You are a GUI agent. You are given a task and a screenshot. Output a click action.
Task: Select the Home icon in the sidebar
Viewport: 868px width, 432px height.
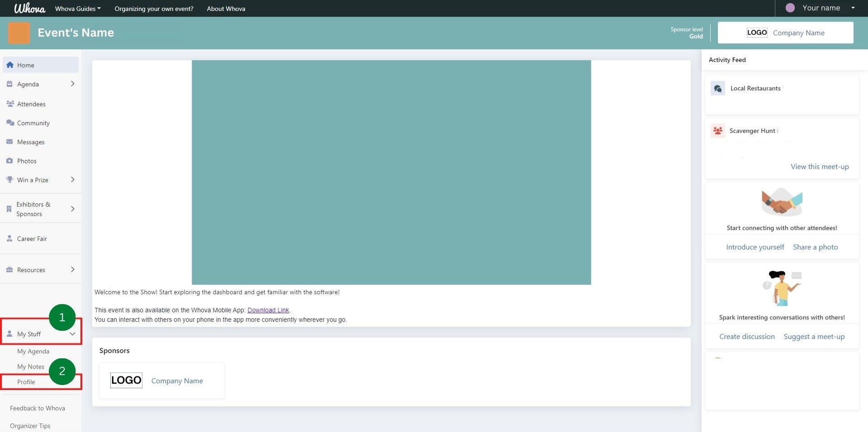pyautogui.click(x=10, y=65)
